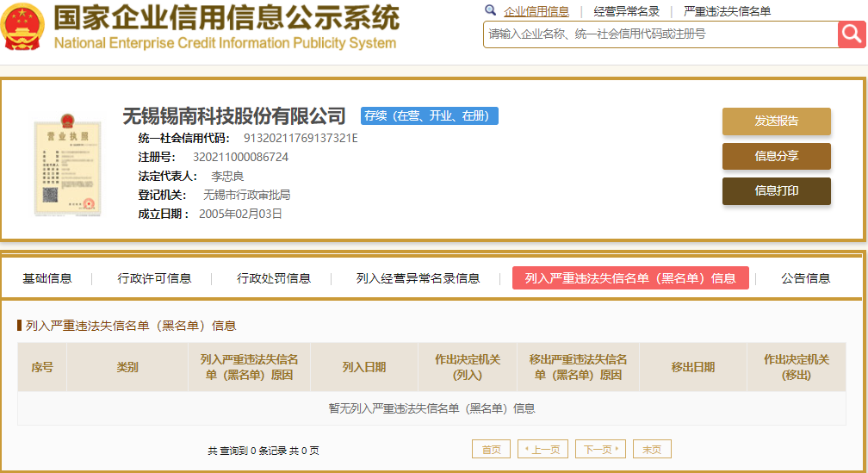Click the site title 国家企业信用信息公示系统
The width and height of the screenshot is (868, 473).
pos(226,18)
